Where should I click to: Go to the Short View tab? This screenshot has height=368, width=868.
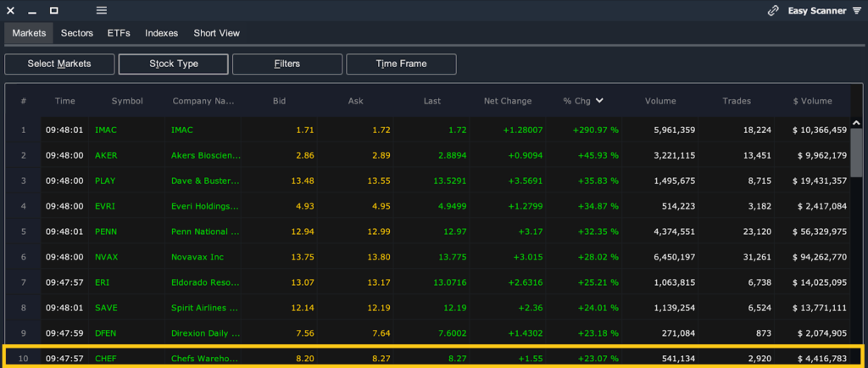(x=216, y=33)
